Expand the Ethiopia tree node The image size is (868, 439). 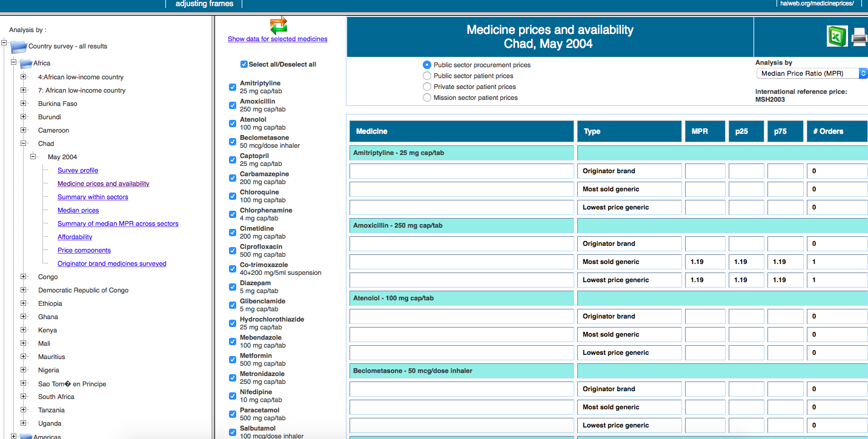coord(24,303)
